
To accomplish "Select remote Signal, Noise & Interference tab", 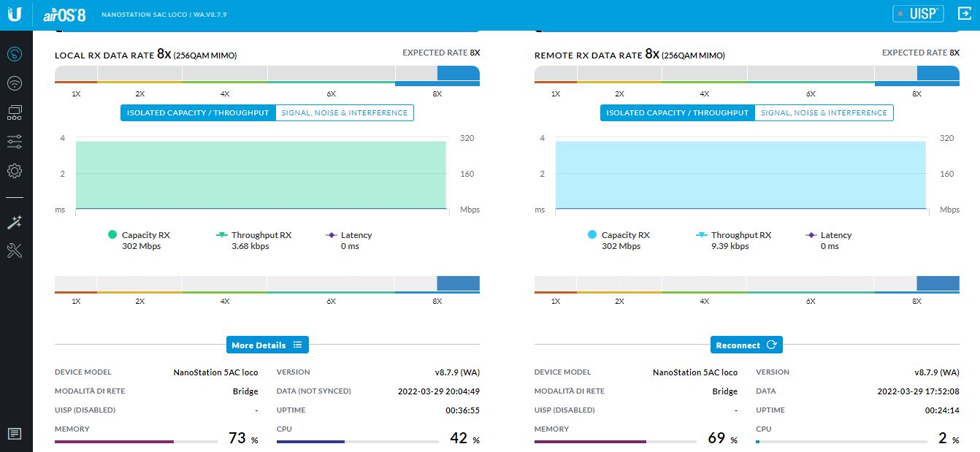I will coord(824,113).
